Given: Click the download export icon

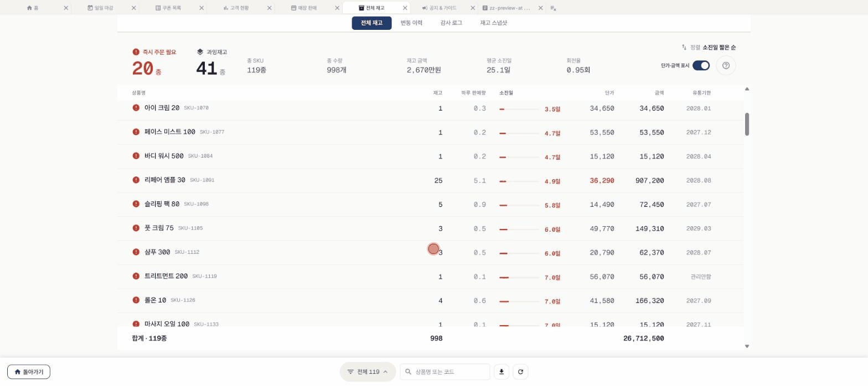Looking at the screenshot, I should pos(501,372).
